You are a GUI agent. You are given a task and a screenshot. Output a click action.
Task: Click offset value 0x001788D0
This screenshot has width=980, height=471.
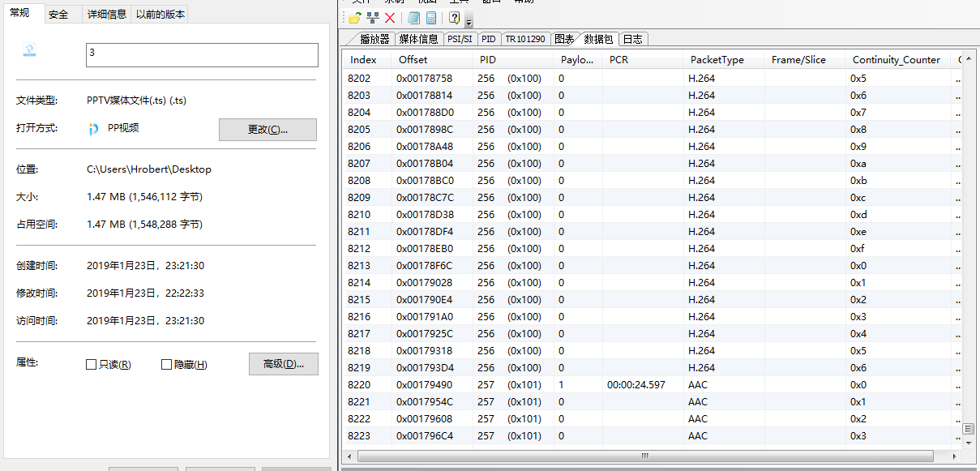click(x=425, y=113)
